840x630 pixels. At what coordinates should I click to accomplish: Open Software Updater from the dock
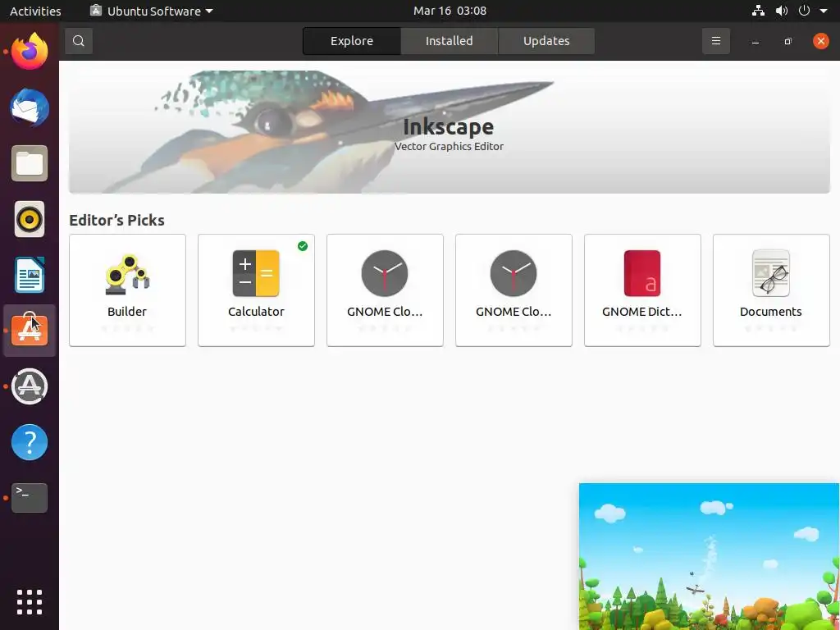[30, 386]
